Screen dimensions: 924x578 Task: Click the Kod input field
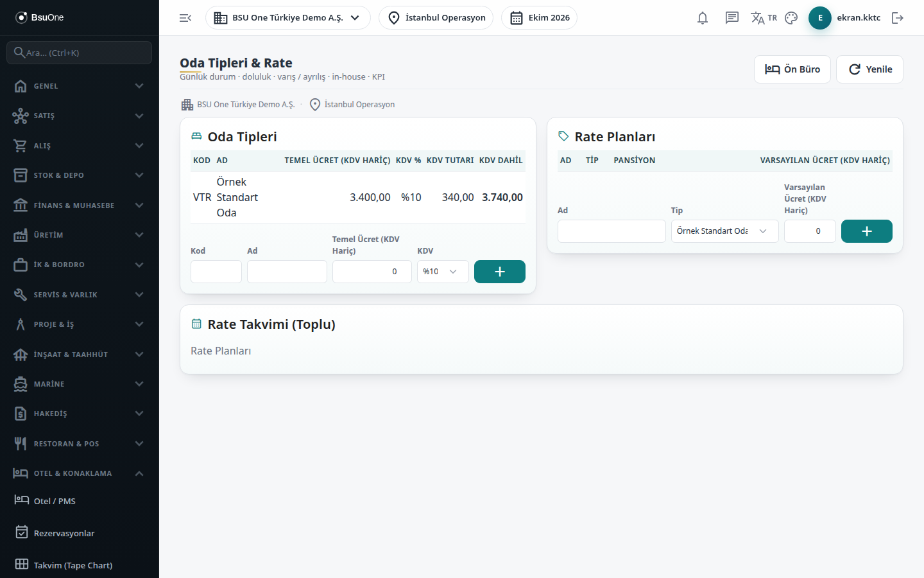[x=216, y=272]
